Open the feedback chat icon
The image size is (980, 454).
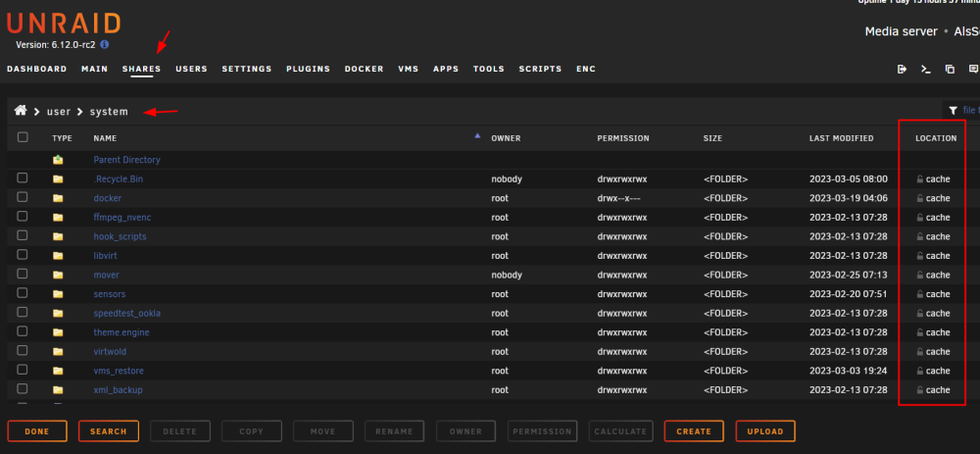(x=973, y=69)
